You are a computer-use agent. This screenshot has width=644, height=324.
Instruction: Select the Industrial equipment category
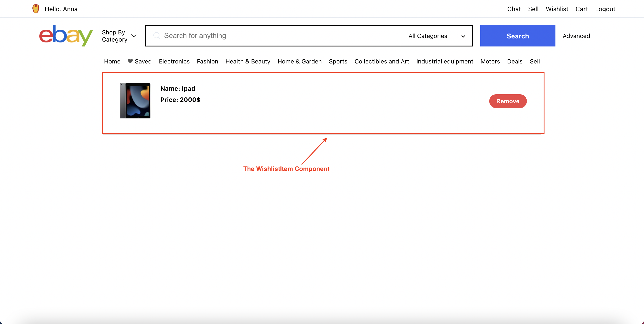(x=445, y=61)
